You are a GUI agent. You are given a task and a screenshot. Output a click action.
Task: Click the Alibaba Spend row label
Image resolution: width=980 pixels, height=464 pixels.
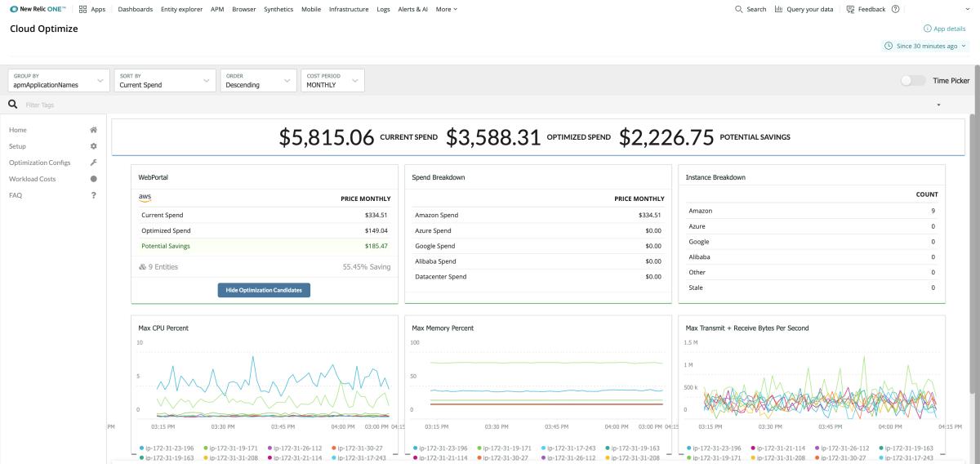coord(435,261)
